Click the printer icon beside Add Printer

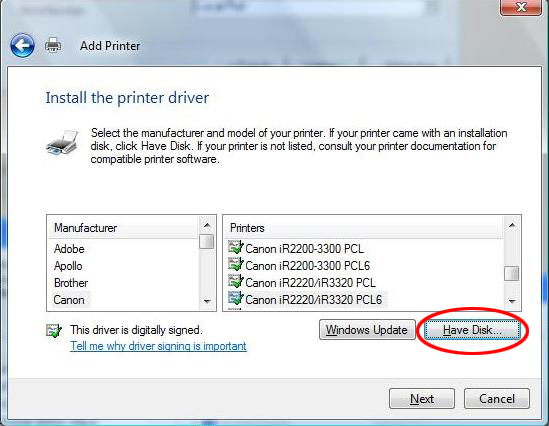(53, 45)
